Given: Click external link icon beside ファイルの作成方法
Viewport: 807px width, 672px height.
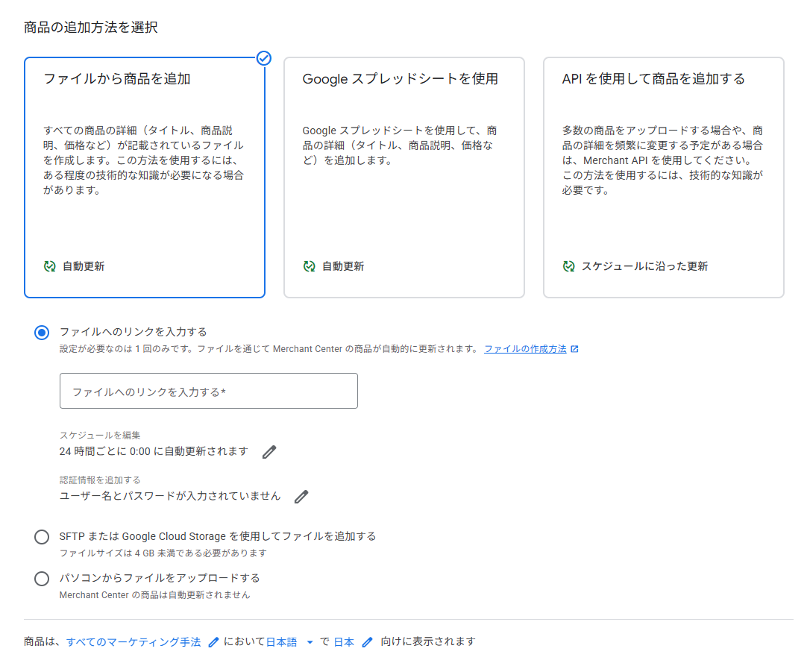Looking at the screenshot, I should point(574,349).
